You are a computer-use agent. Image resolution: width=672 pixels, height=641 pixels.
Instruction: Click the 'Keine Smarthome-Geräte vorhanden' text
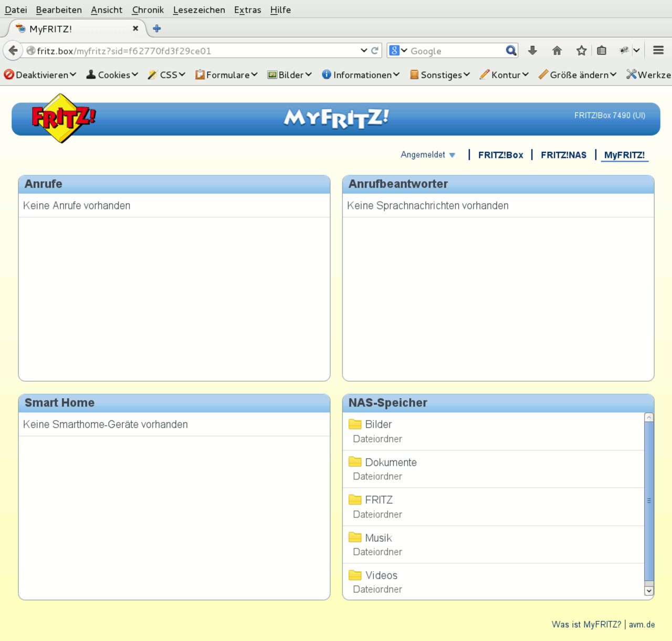106,424
